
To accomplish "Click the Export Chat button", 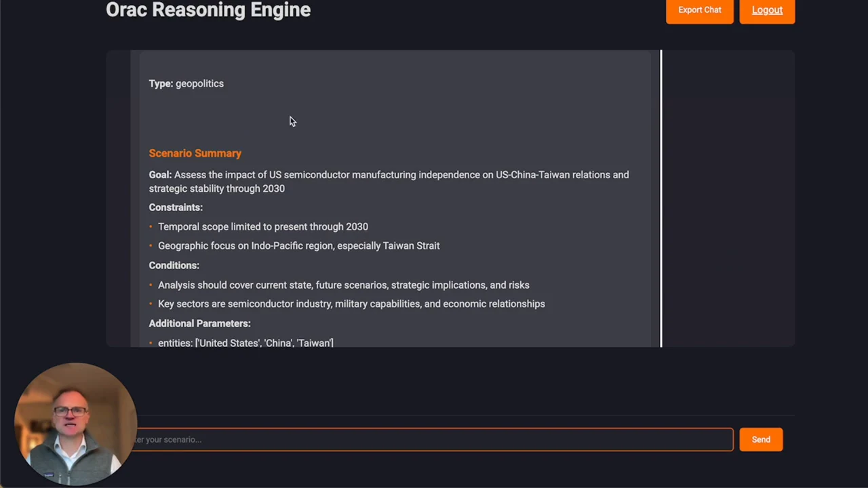I will pyautogui.click(x=699, y=10).
